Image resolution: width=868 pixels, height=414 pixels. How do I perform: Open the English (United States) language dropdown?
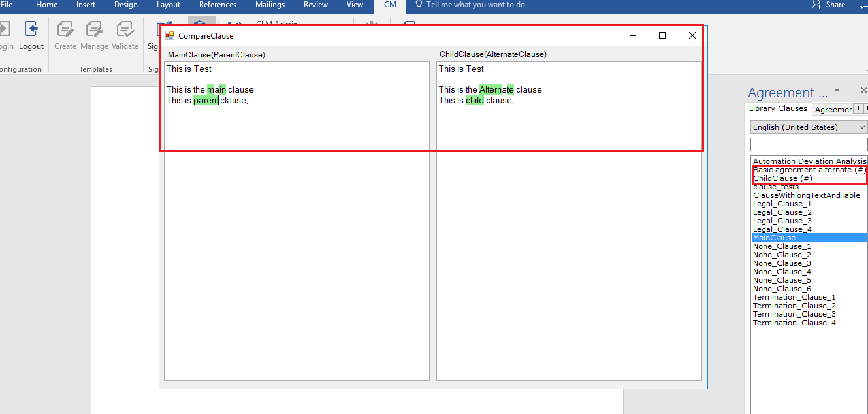click(809, 127)
